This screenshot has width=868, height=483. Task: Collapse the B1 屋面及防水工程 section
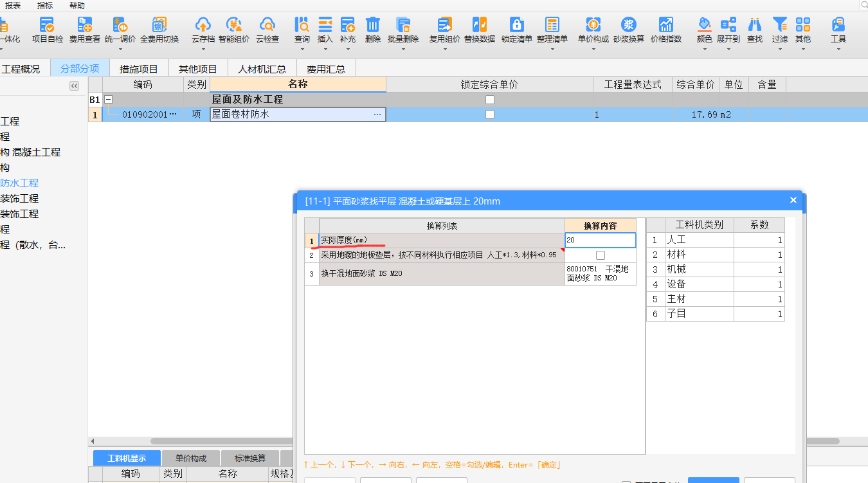click(x=109, y=100)
